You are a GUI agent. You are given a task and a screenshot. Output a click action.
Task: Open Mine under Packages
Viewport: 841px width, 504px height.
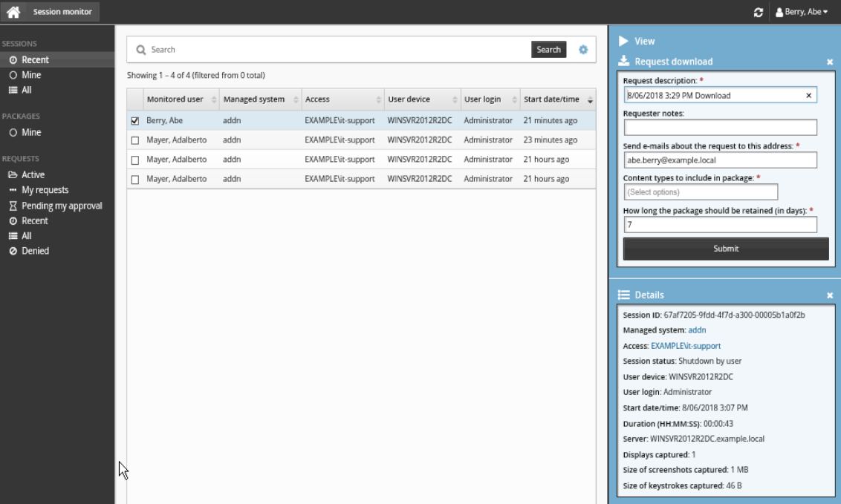[x=31, y=132]
